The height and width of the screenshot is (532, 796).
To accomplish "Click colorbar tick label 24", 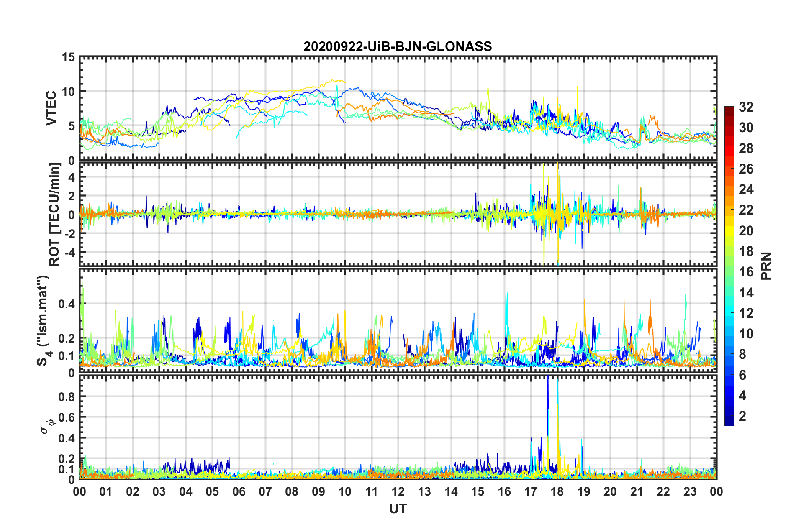I will tap(746, 189).
